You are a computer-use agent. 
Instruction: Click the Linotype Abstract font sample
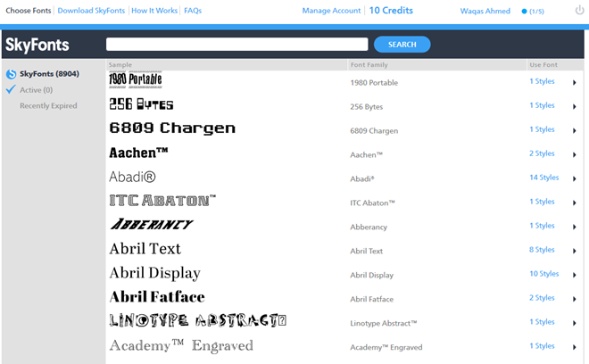point(197,320)
